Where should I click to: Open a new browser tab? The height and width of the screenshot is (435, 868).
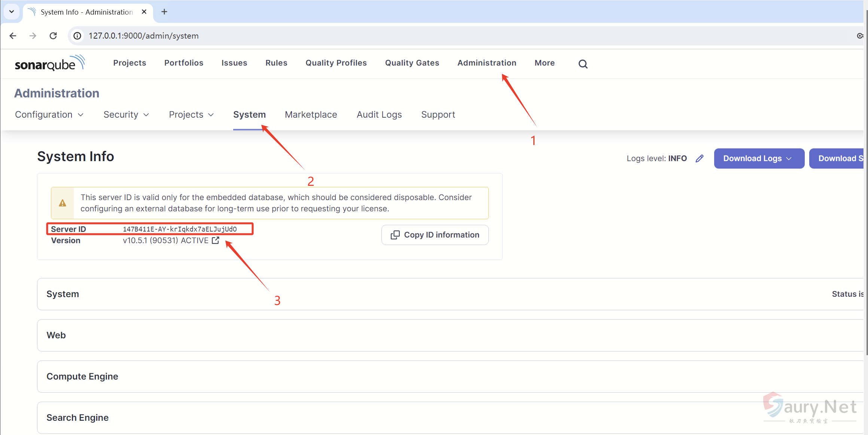tap(164, 12)
